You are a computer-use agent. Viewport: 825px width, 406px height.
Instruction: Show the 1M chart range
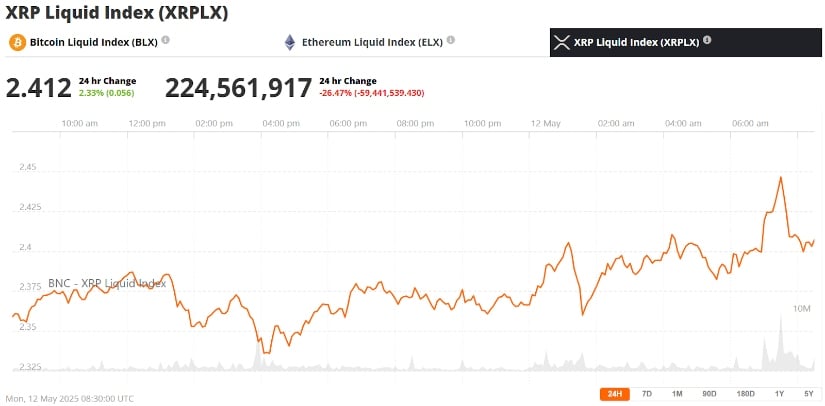(677, 394)
